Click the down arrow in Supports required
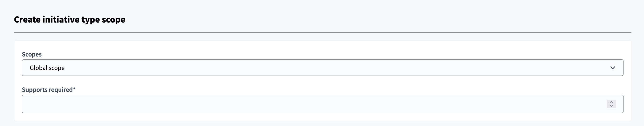This screenshot has height=126, width=644. click(x=611, y=106)
